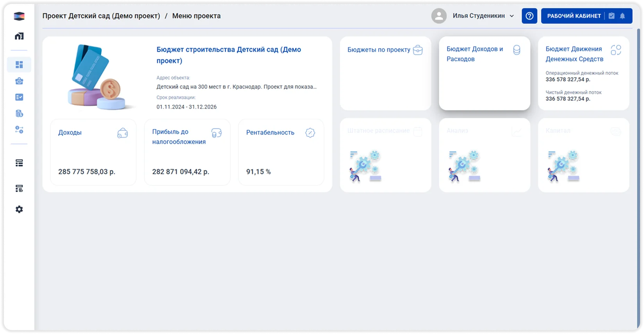Open the Бюджет Доходов и Расходов card
Viewport: 644px width, 334px height.
[x=484, y=73]
